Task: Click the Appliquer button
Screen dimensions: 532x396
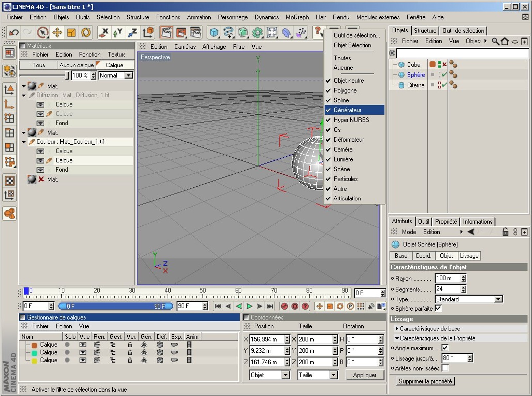Action: pyautogui.click(x=364, y=375)
